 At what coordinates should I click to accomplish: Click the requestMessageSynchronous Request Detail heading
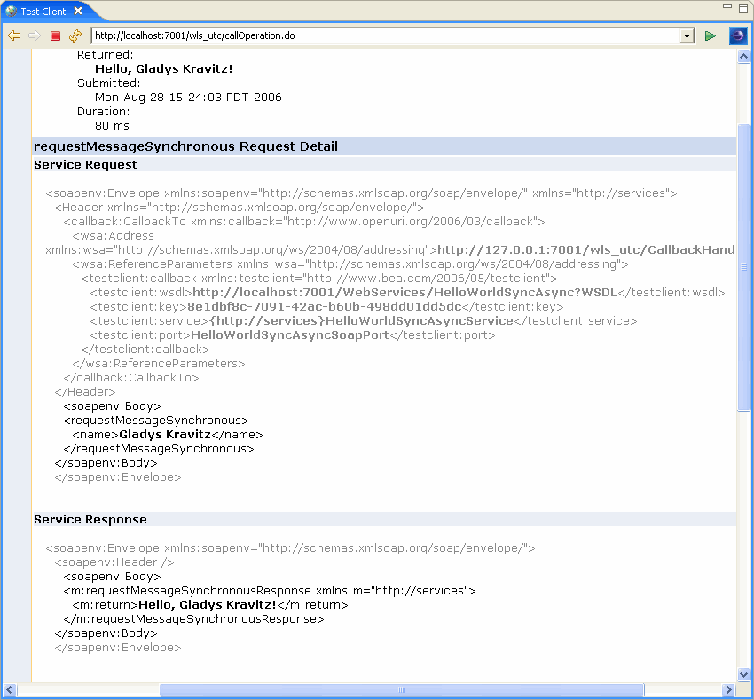185,146
